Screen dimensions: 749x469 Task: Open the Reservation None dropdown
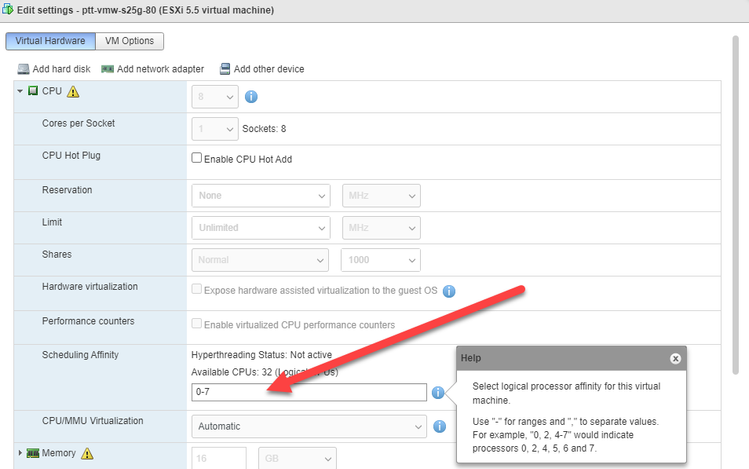[x=261, y=196]
